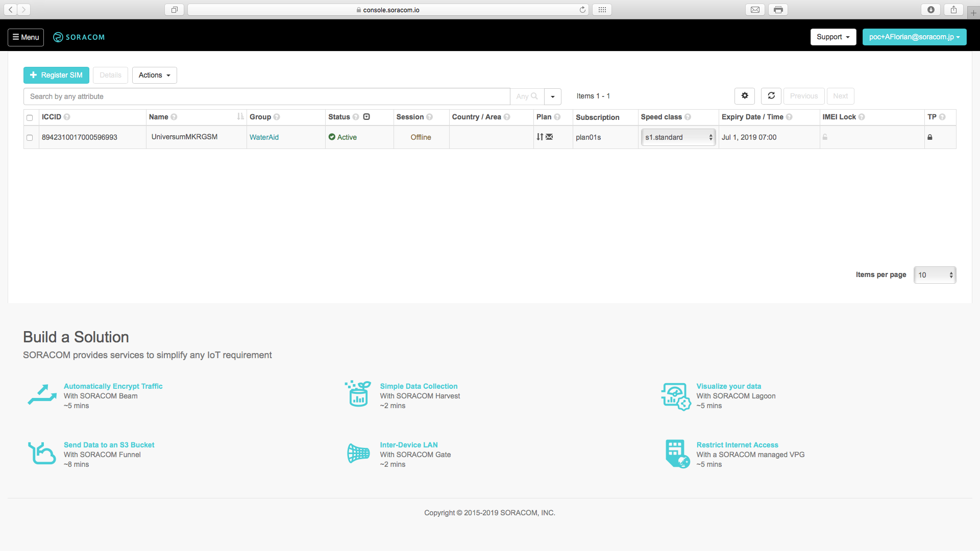This screenshot has height=551, width=980.
Task: Click the SORACOM Lagoon visualize icon
Action: tap(676, 396)
